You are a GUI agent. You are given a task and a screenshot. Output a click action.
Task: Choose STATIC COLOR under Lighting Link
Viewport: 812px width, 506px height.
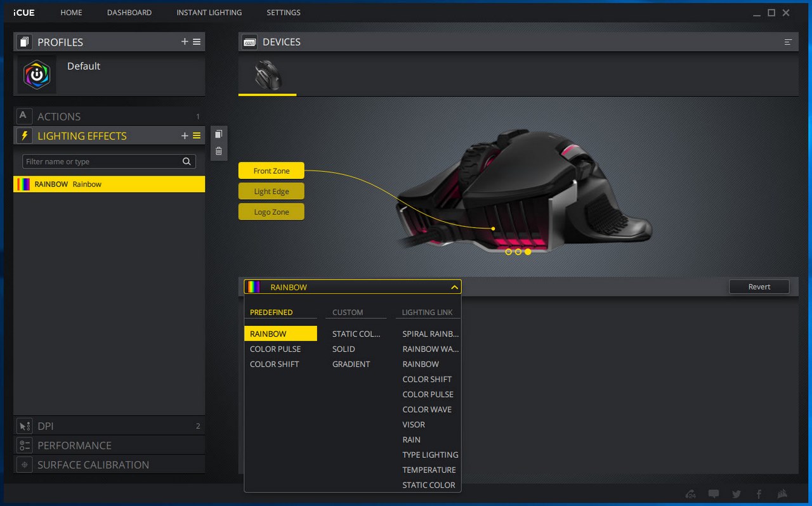click(x=429, y=485)
